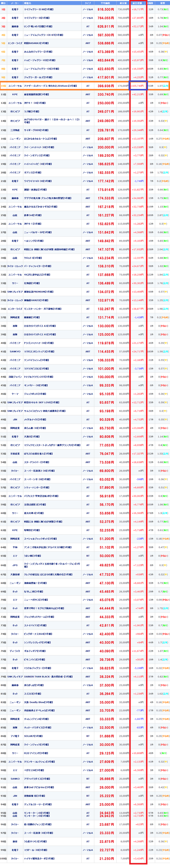Select average price 40,500円 cell
Screen dimensions: 170x868
(x=105, y=642)
